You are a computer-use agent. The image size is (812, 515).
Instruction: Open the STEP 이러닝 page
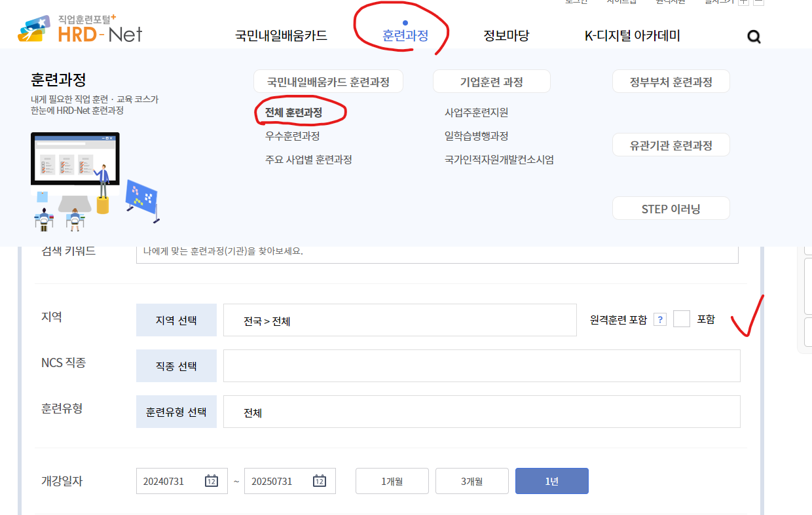coord(671,207)
